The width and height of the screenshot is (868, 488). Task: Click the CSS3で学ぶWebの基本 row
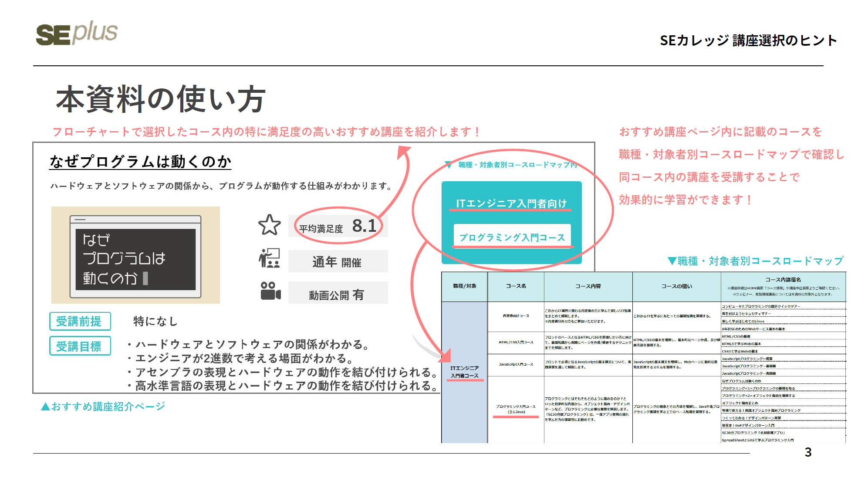(784, 351)
